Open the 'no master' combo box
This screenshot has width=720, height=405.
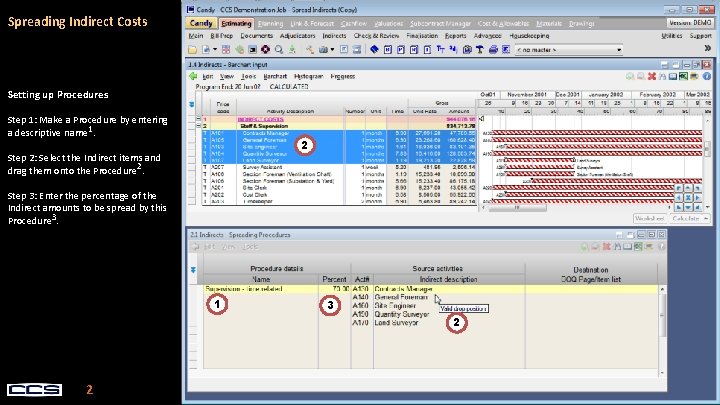568,50
